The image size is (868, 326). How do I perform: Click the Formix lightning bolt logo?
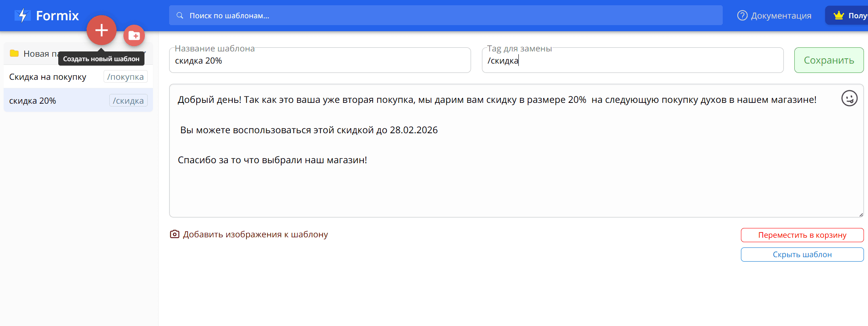pyautogui.click(x=22, y=15)
